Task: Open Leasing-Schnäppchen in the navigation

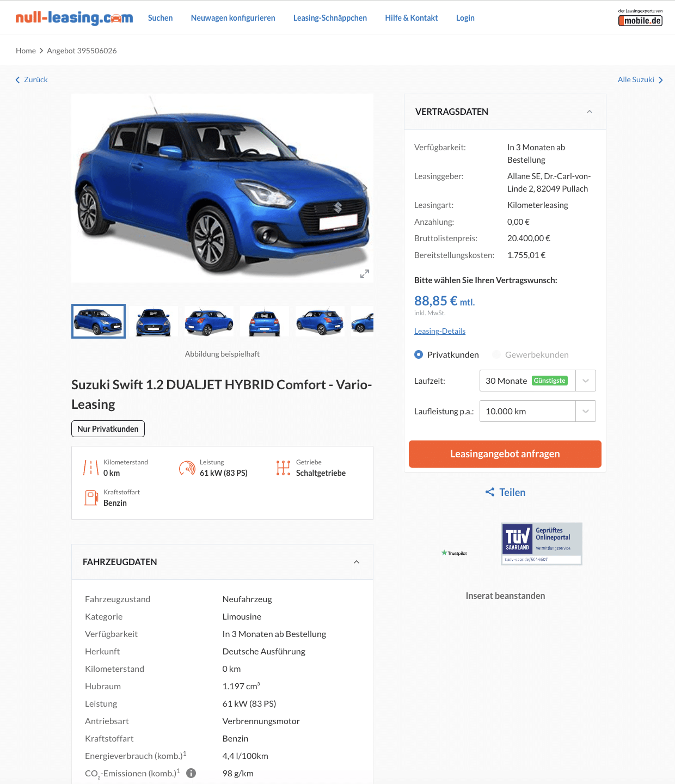Action: pyautogui.click(x=330, y=18)
